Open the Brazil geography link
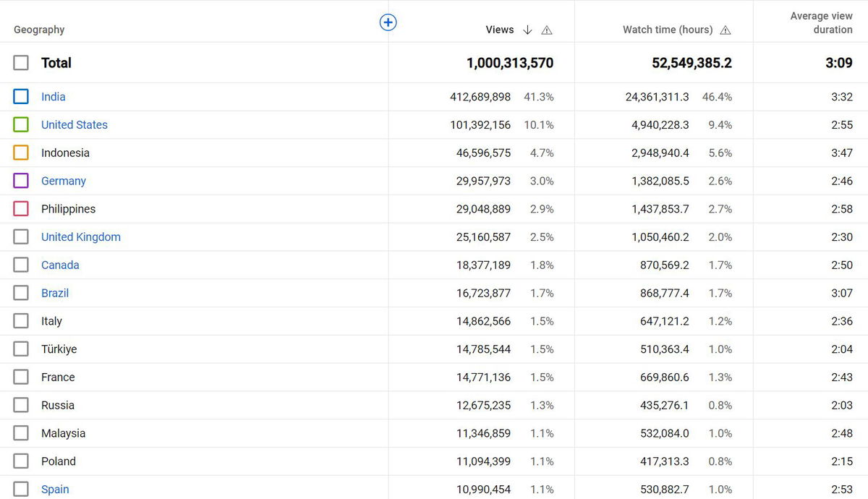Viewport: 868px width, 499px height. 55,293
